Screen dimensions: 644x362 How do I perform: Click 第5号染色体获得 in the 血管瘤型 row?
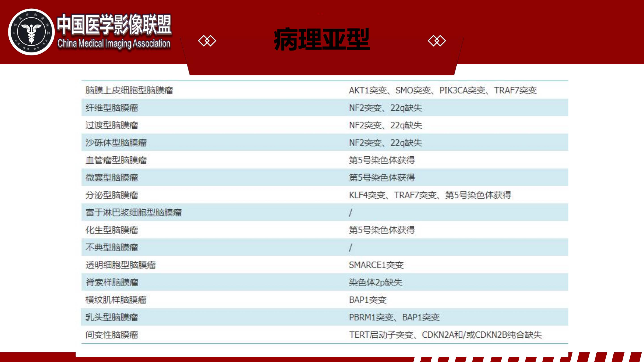coord(382,160)
